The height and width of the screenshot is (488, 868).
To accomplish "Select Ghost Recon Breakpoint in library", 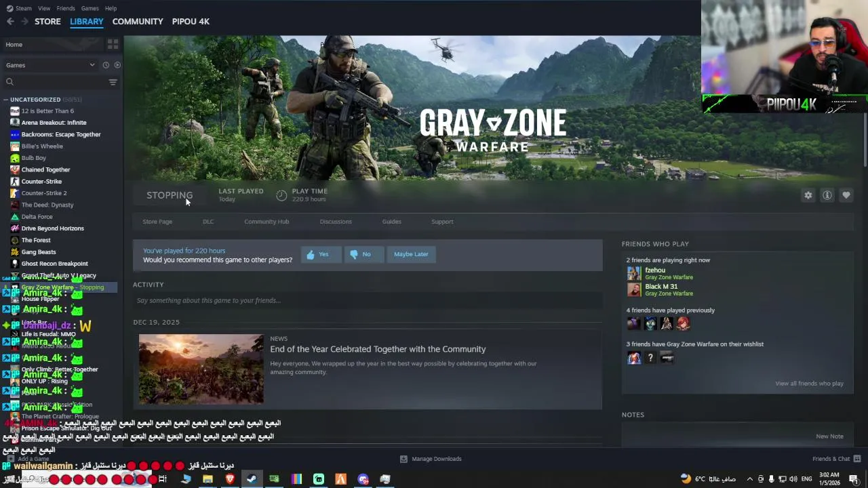I will click(54, 264).
